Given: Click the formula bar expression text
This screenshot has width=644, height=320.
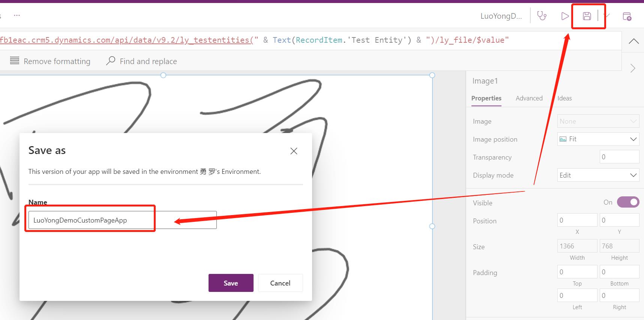Looking at the screenshot, I should pos(254,40).
